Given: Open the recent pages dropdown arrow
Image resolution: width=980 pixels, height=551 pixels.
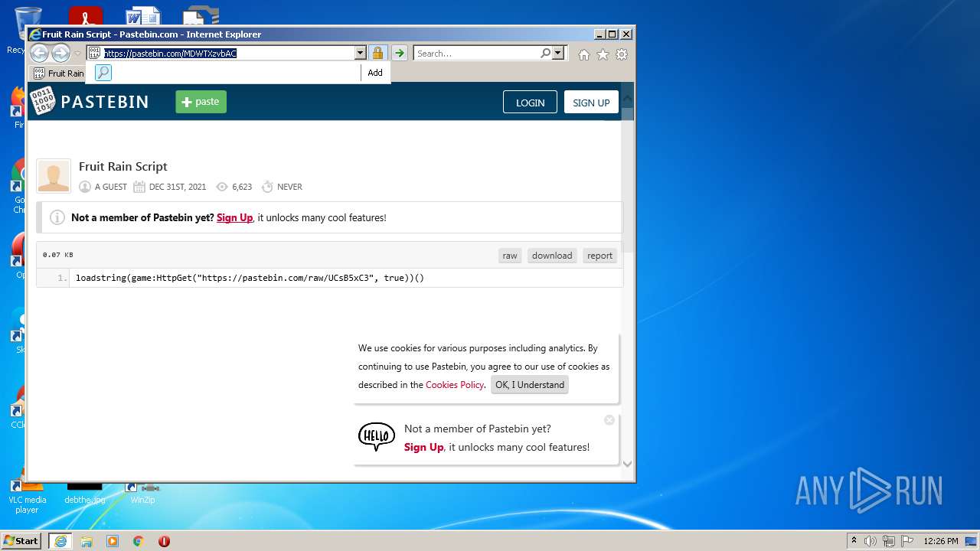Looking at the screenshot, I should [x=77, y=54].
